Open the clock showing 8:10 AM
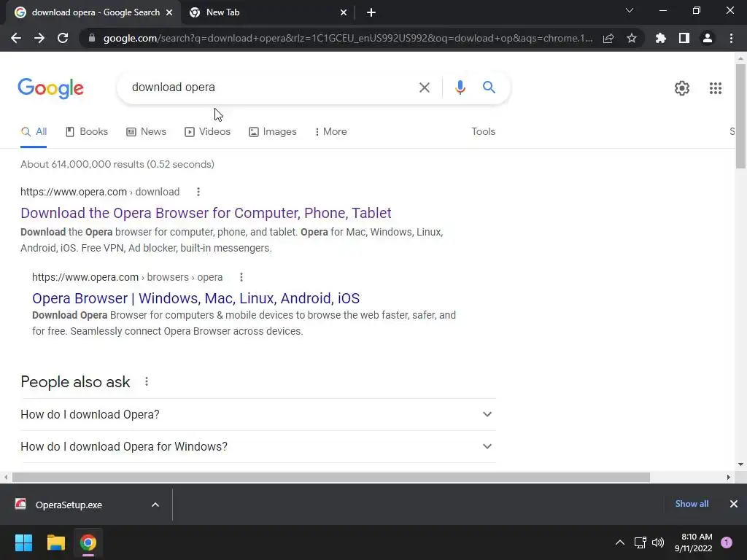This screenshot has height=560, width=747. 694,542
